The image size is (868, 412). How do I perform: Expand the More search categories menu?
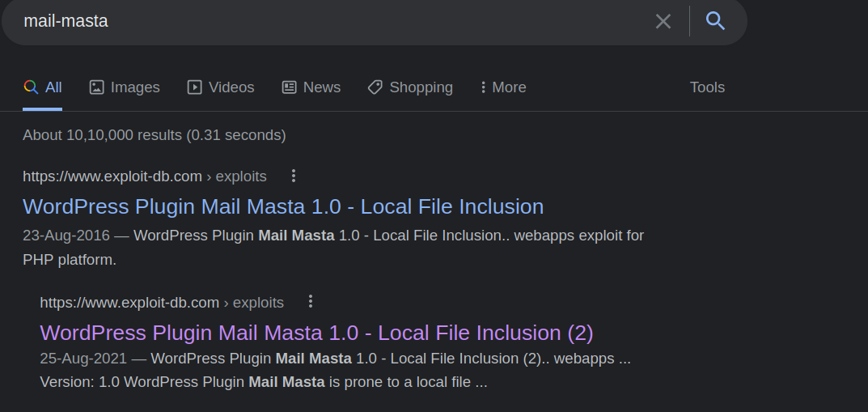[503, 87]
